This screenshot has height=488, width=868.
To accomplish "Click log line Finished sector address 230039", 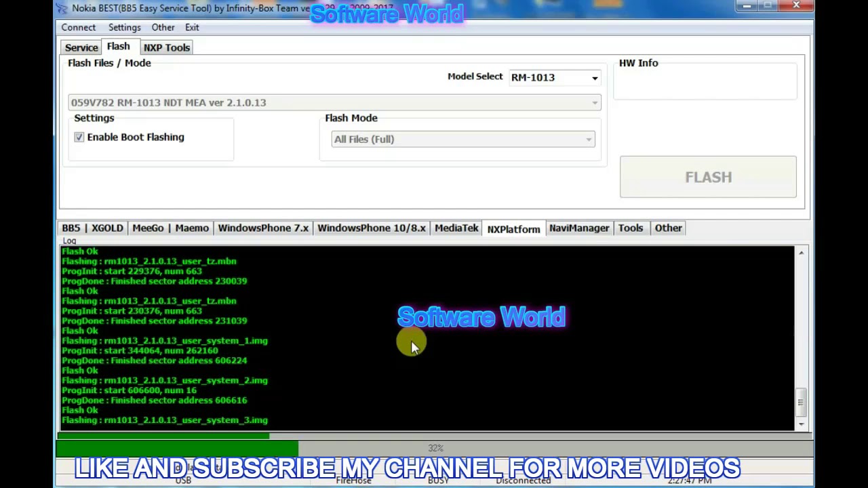I will pos(155,281).
